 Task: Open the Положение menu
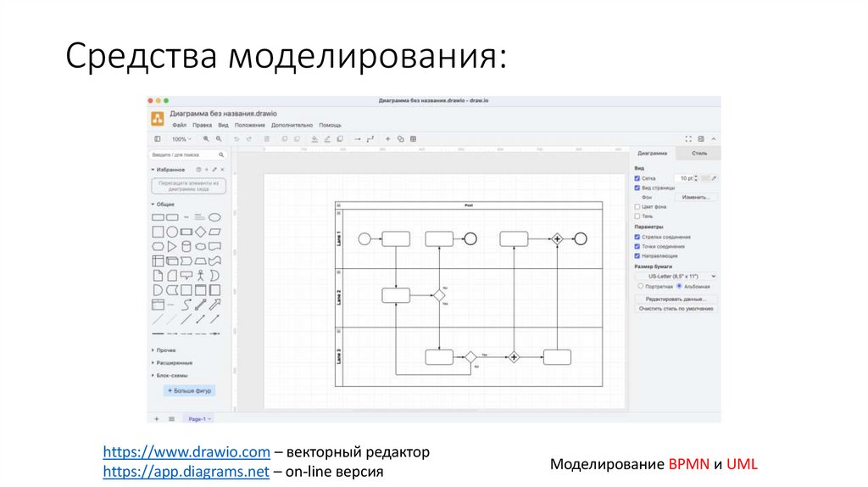250,126
